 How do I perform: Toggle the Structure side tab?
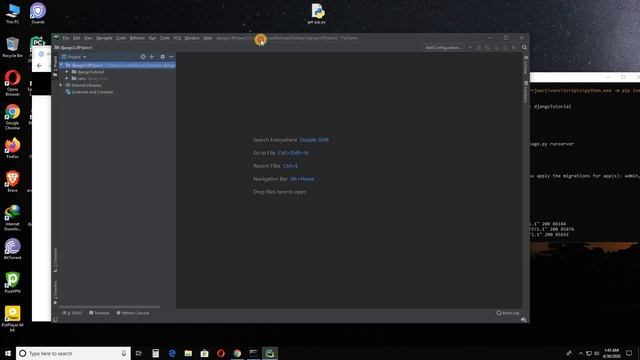pos(56,260)
